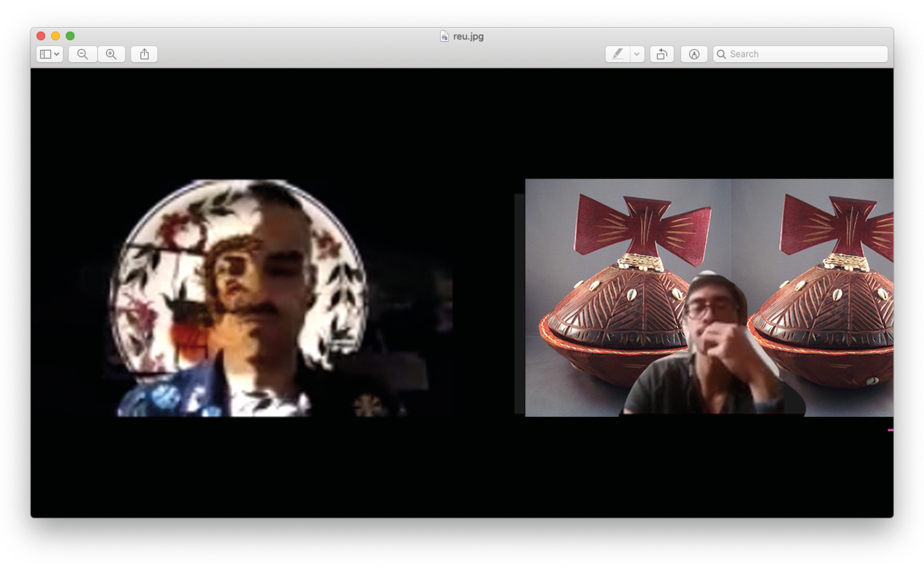Open the sidebar view menu button
Viewport: 924px width, 572px height.
[x=50, y=54]
